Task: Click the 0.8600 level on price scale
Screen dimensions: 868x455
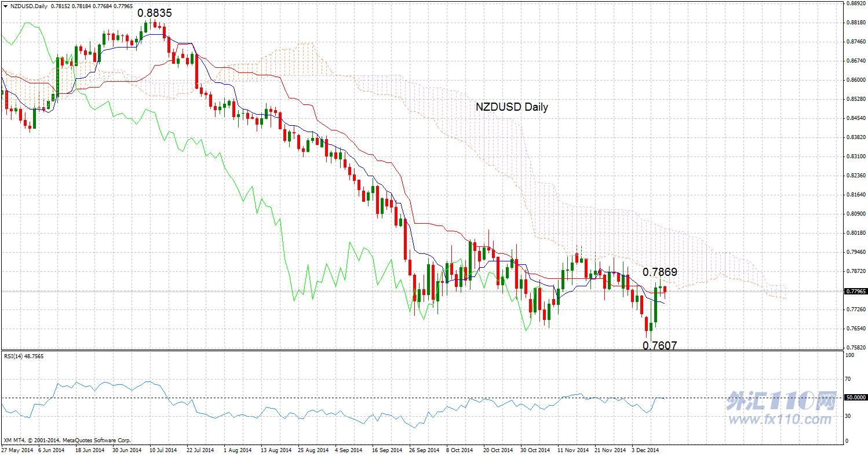Action: (x=855, y=79)
